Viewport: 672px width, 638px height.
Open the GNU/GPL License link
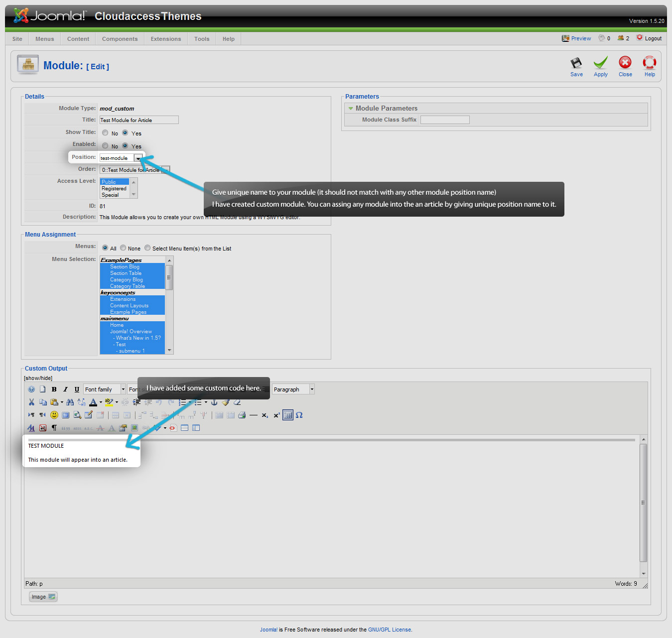tap(390, 630)
